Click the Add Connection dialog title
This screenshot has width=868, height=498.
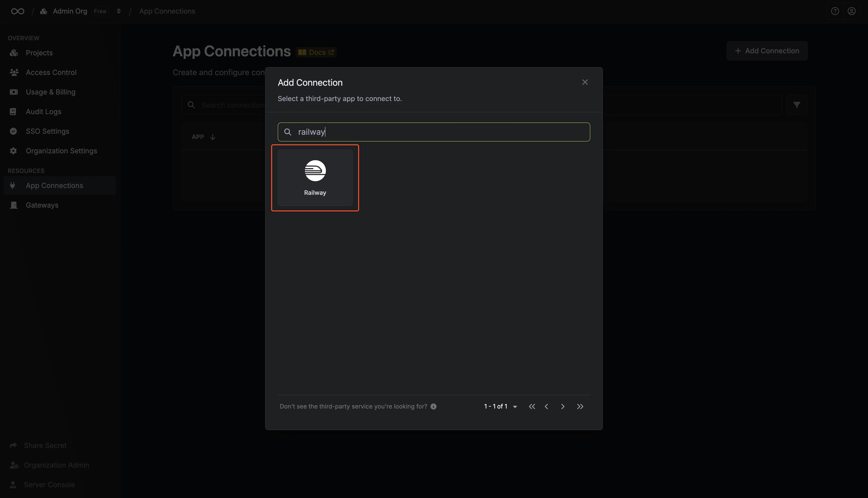(310, 82)
